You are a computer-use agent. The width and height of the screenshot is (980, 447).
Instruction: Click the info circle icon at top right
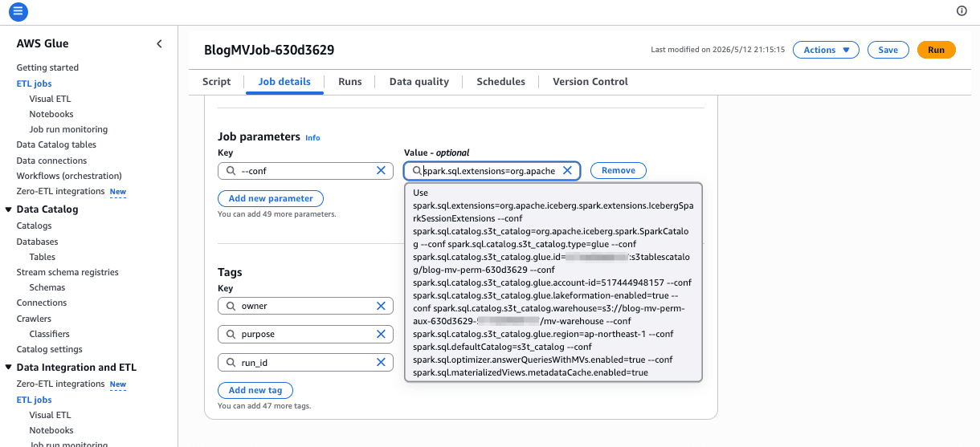[962, 10]
